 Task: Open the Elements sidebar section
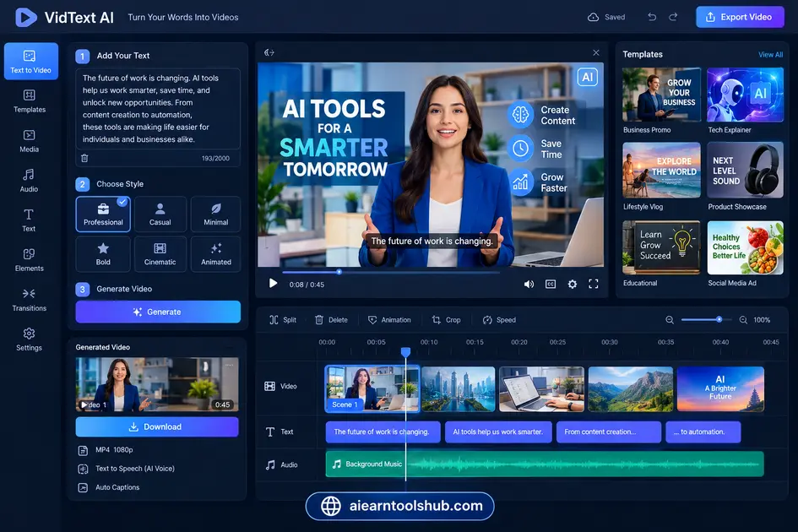(x=29, y=259)
